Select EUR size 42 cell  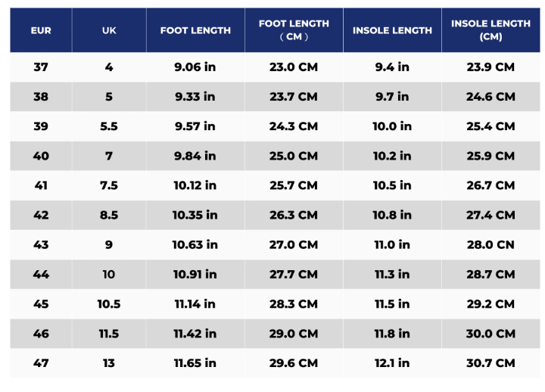pos(41,215)
